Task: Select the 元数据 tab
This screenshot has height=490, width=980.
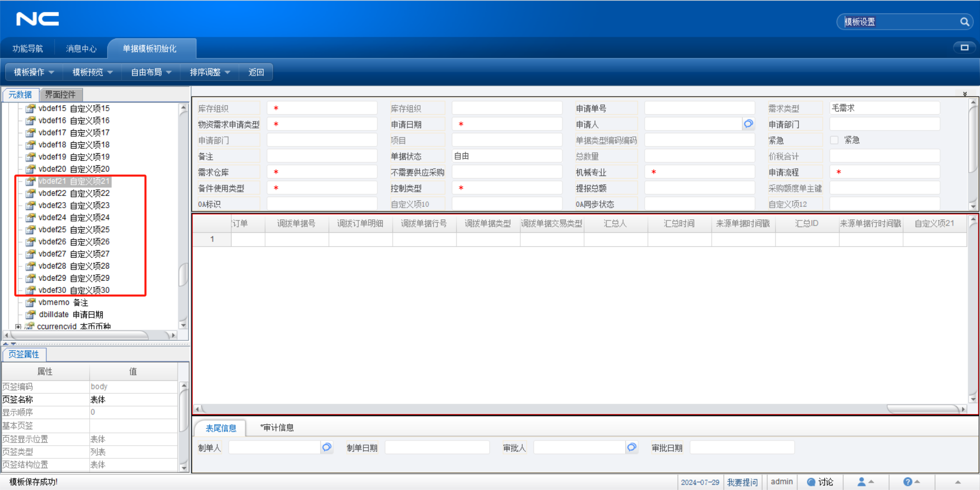Action: point(20,94)
